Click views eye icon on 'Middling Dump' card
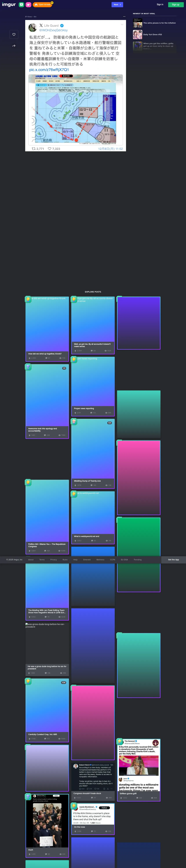The width and height of the screenshot is (186, 868). point(106,485)
